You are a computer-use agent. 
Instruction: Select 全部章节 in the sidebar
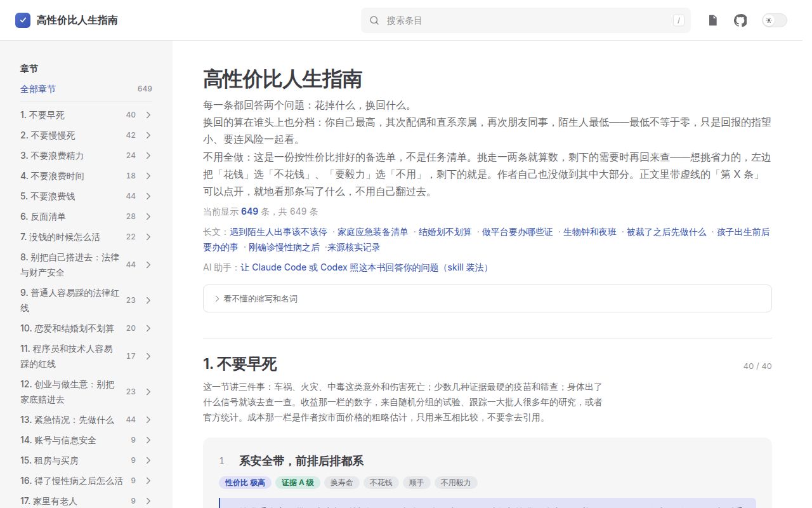[38, 89]
